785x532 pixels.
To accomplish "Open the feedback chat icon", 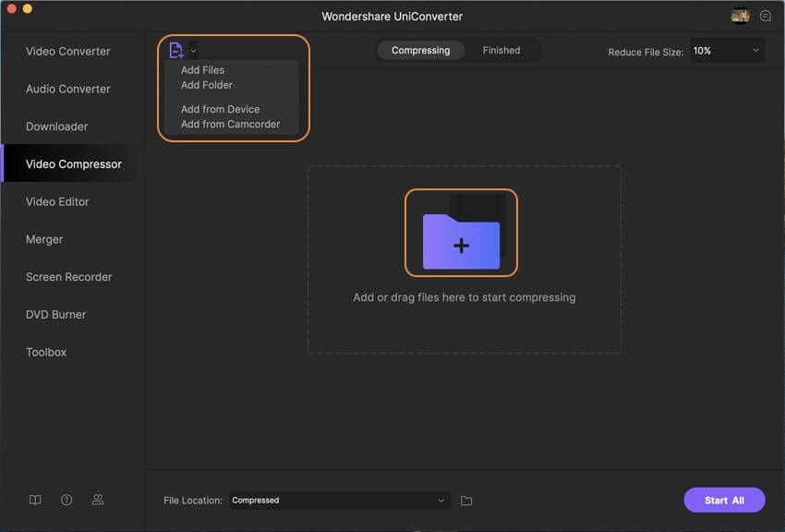I will click(x=766, y=16).
